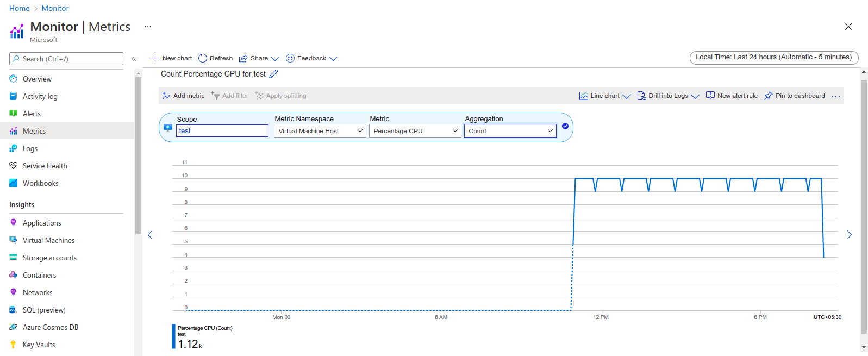This screenshot has height=356, width=868.
Task: Click the Azure Cosmos DB icon
Action: (x=14, y=327)
